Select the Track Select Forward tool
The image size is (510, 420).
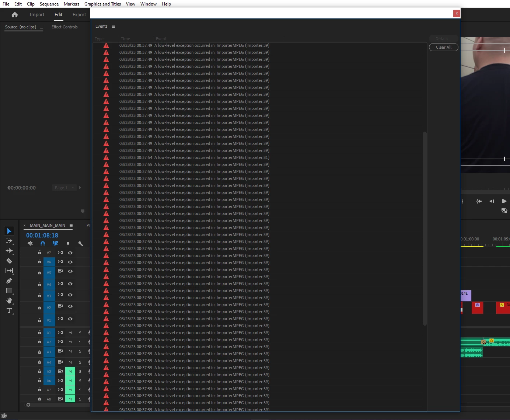(x=9, y=241)
